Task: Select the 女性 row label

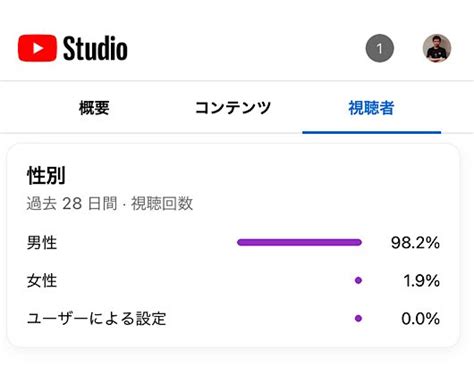Action: click(x=42, y=280)
